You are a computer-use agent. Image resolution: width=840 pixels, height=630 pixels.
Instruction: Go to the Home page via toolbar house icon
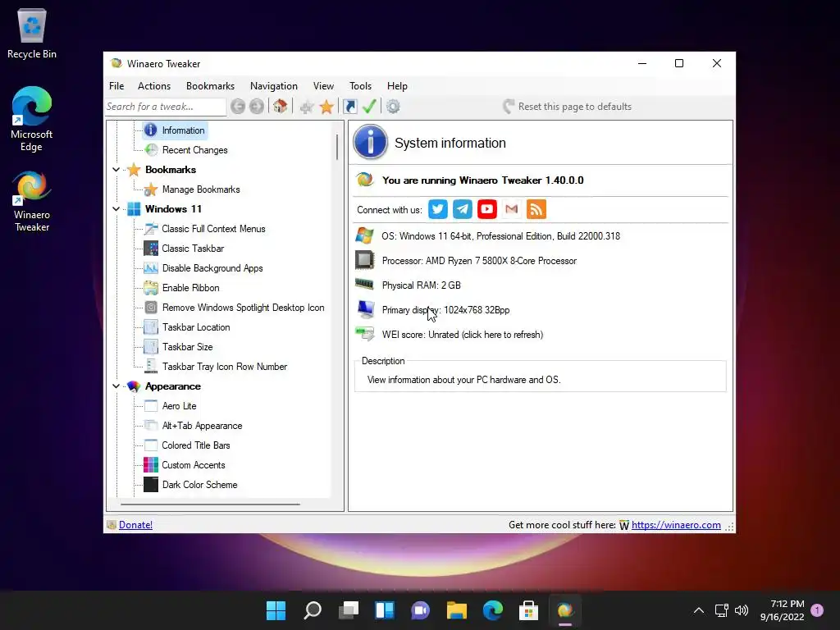pyautogui.click(x=281, y=106)
